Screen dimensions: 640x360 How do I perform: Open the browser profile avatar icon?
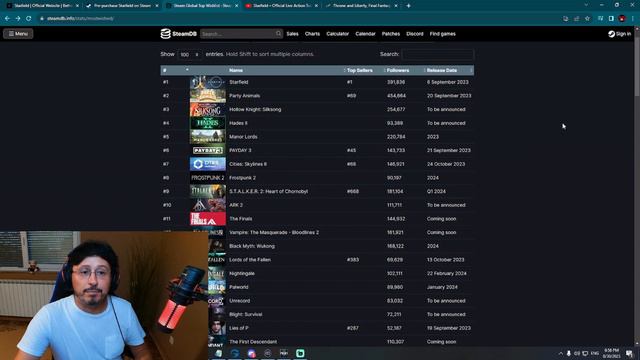click(622, 18)
